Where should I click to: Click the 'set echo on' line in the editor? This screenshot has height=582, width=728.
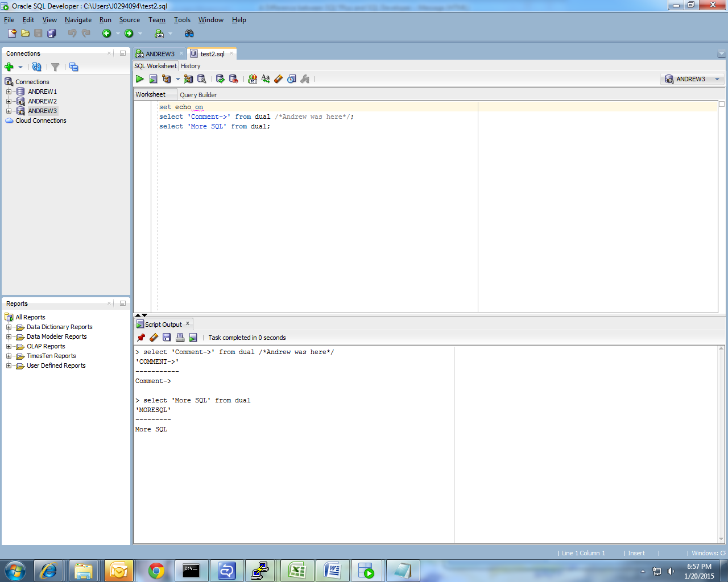pyautogui.click(x=181, y=107)
